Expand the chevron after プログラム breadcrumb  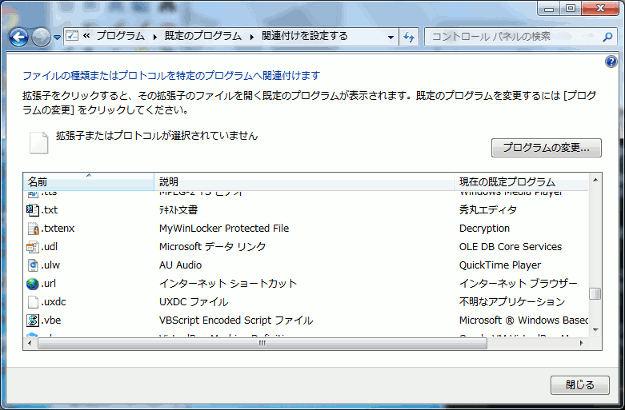click(155, 37)
